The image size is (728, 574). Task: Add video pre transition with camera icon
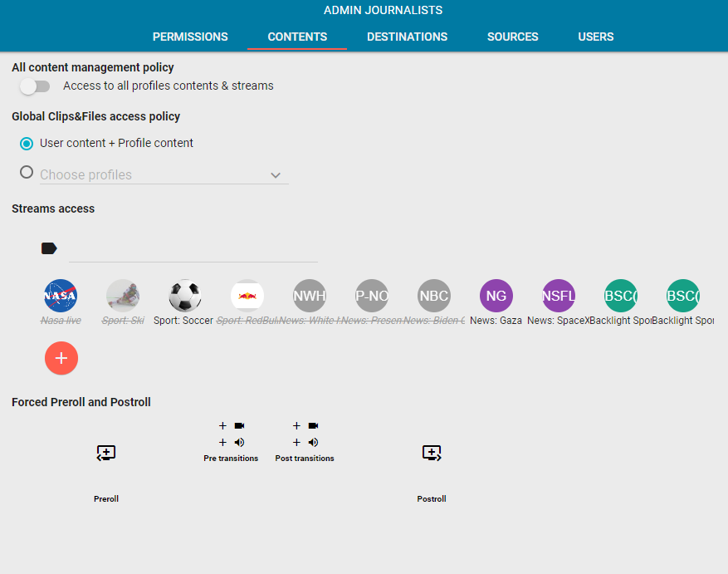coord(232,425)
